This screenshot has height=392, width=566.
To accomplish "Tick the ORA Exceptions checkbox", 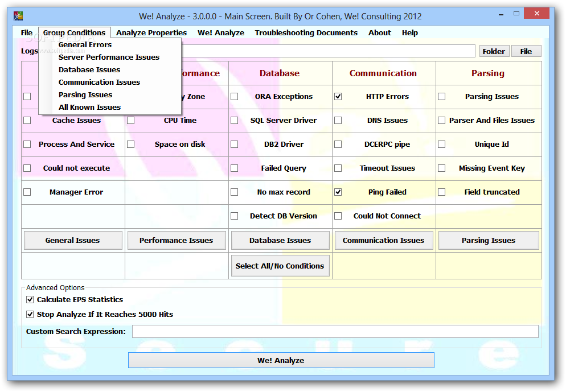I will coord(234,97).
